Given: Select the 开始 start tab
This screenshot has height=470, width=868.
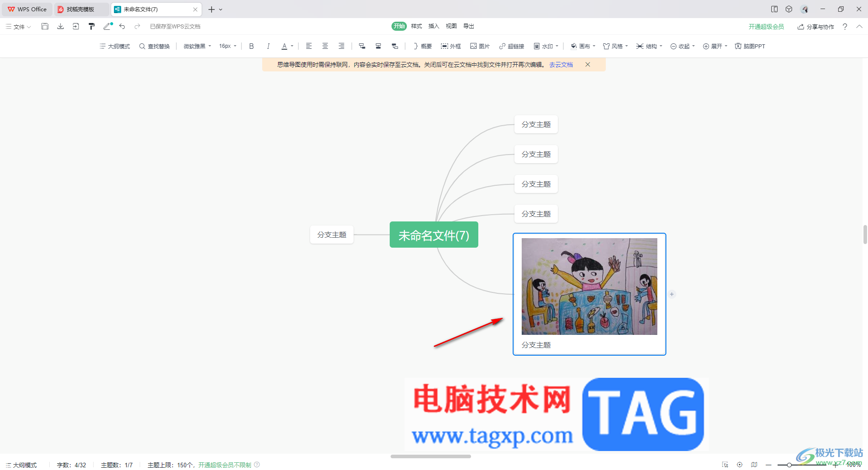Looking at the screenshot, I should pyautogui.click(x=399, y=26).
